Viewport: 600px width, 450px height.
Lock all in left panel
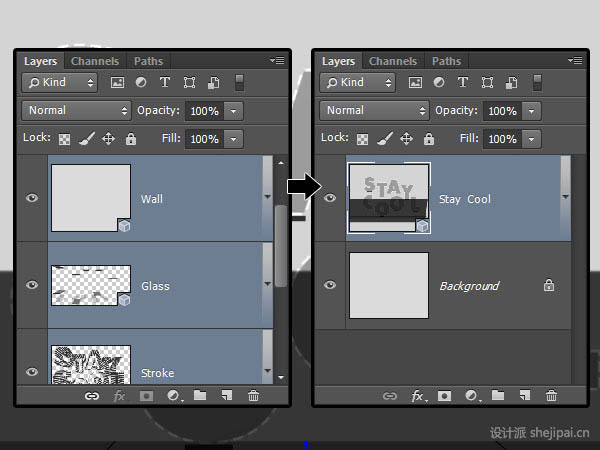(x=131, y=139)
